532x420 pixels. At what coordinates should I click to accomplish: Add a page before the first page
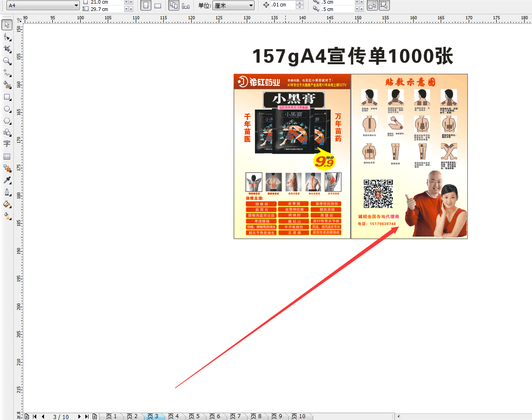click(27, 416)
